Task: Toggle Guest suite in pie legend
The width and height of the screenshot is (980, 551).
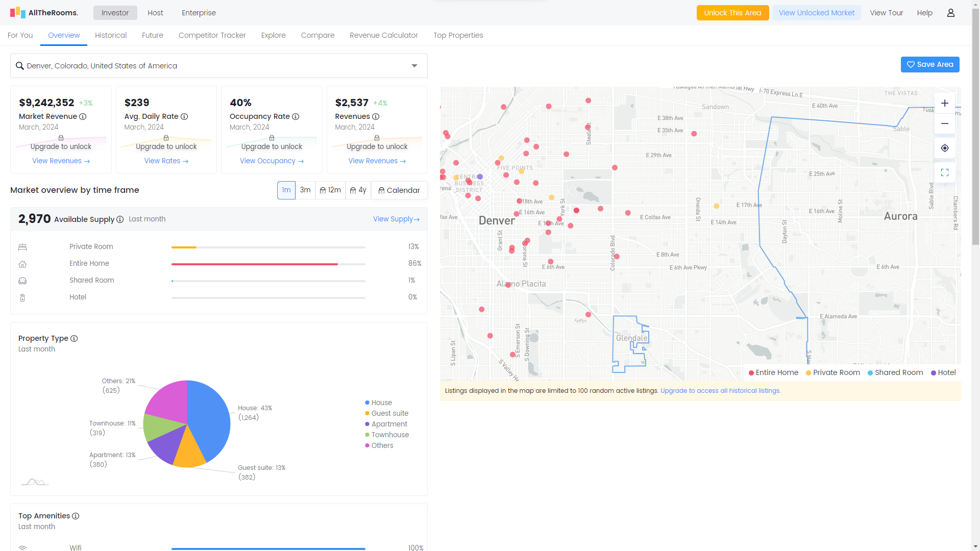Action: tap(386, 413)
